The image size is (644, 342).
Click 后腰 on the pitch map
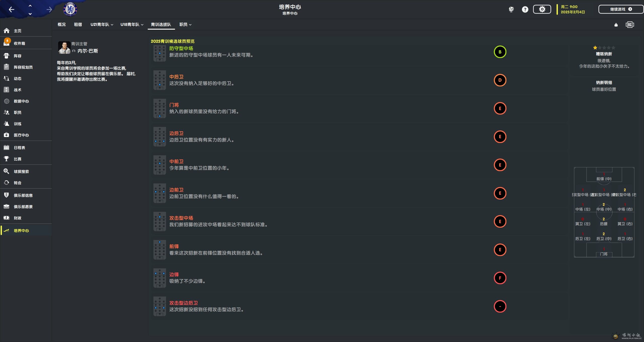(604, 224)
